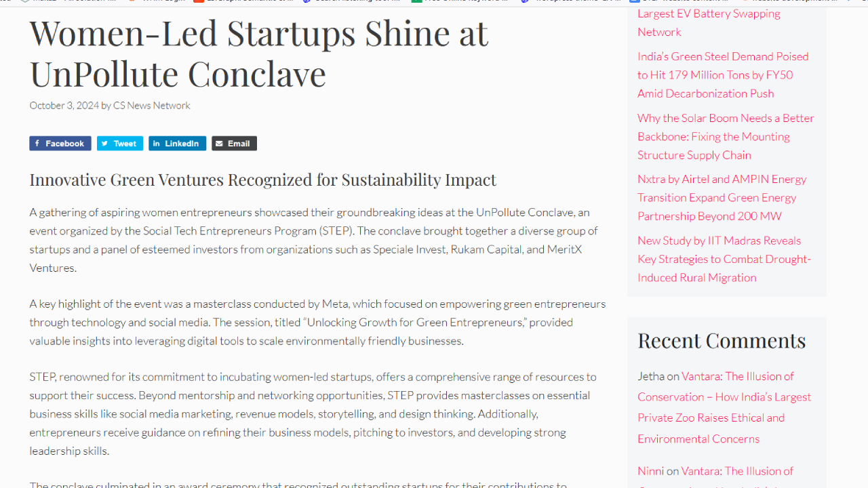
Task: Click the Innovative Green Ventures subheading
Action: tap(262, 180)
